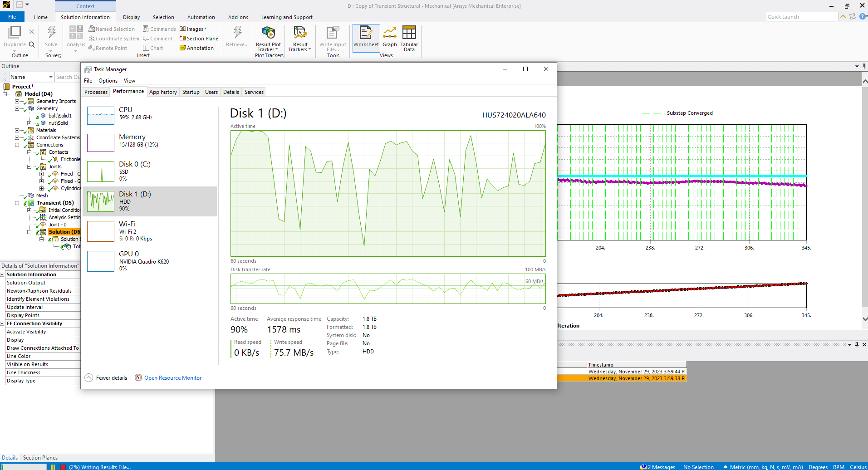
Task: Click Named Selection in the Insert group
Action: (112, 29)
